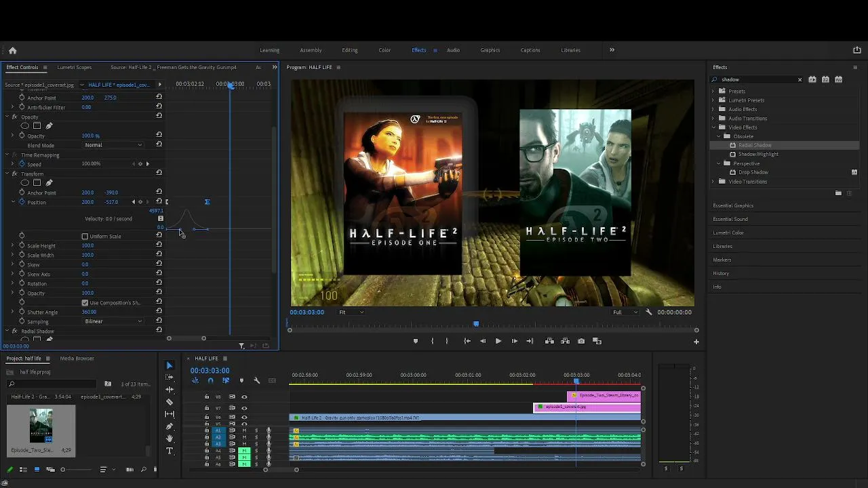The height and width of the screenshot is (488, 868).
Task: Create 4-point polygon mask under Transform
Action: click(37, 183)
